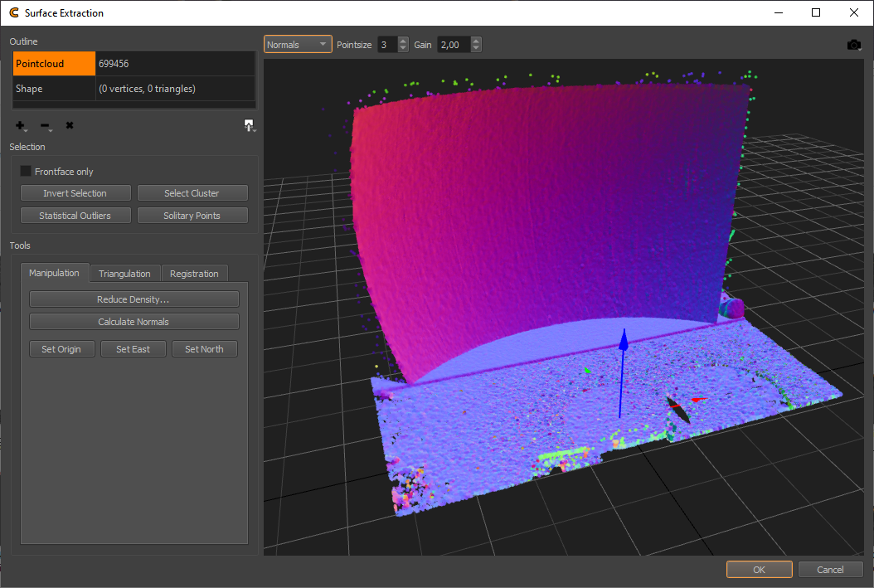Screen dimensions: 874x588
Task: Click the export pointcloud icon above Selection
Action: pos(248,124)
